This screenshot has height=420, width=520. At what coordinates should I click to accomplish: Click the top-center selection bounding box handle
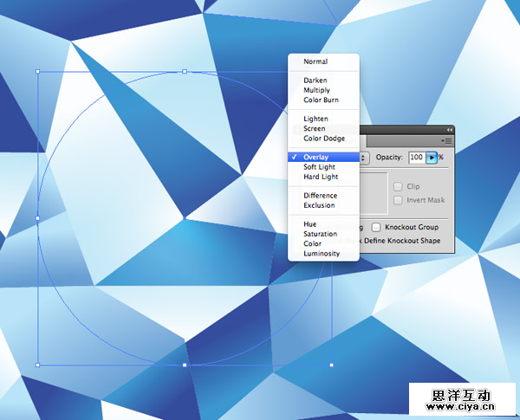pos(185,71)
